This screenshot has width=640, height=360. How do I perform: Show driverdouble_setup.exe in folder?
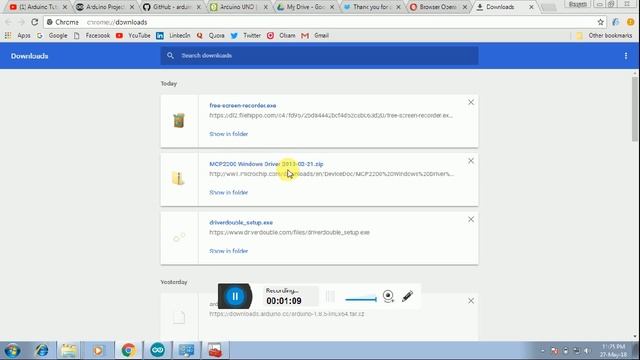tap(229, 251)
